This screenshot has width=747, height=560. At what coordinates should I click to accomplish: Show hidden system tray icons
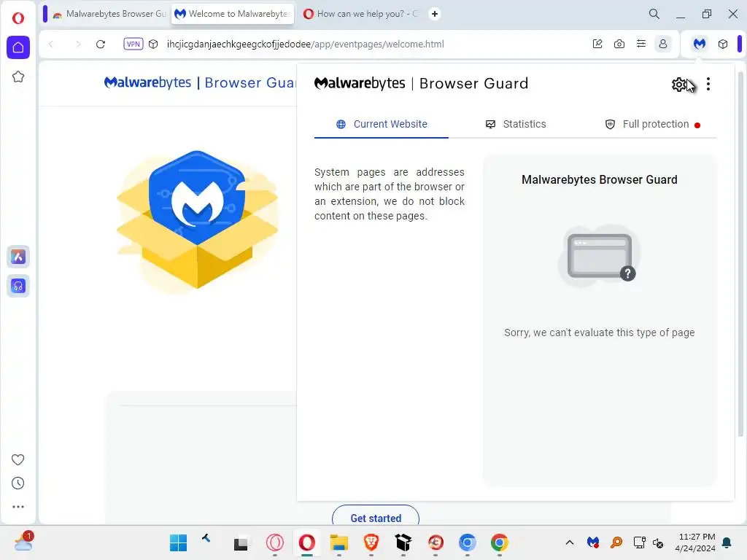click(x=569, y=542)
